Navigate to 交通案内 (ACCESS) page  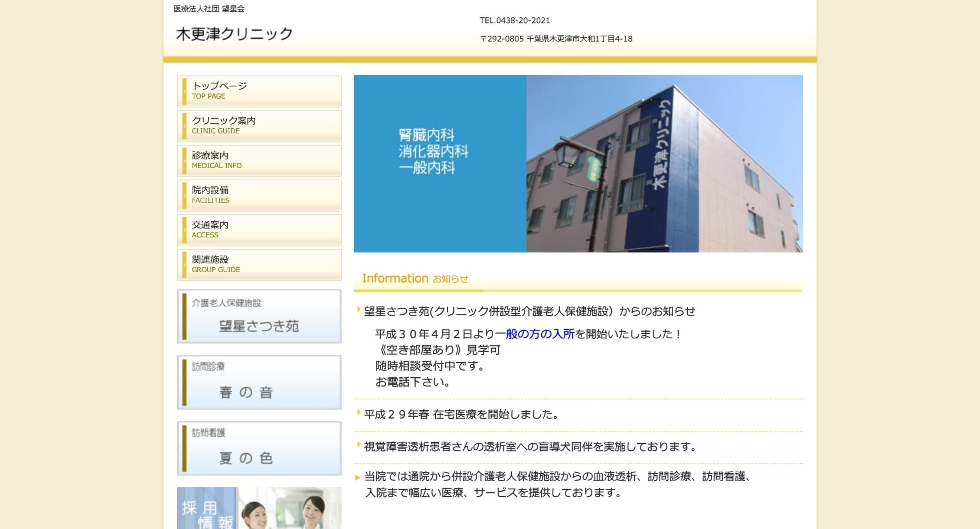259,230
